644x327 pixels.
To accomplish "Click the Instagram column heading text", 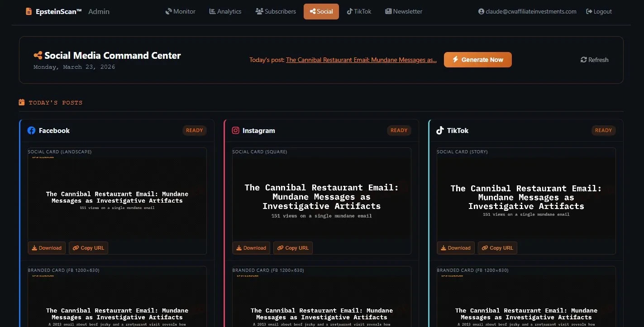I will [259, 130].
